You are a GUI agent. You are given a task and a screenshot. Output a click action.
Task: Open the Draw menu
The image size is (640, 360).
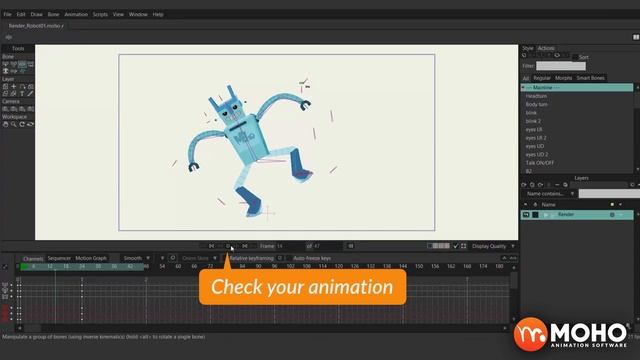coord(36,14)
